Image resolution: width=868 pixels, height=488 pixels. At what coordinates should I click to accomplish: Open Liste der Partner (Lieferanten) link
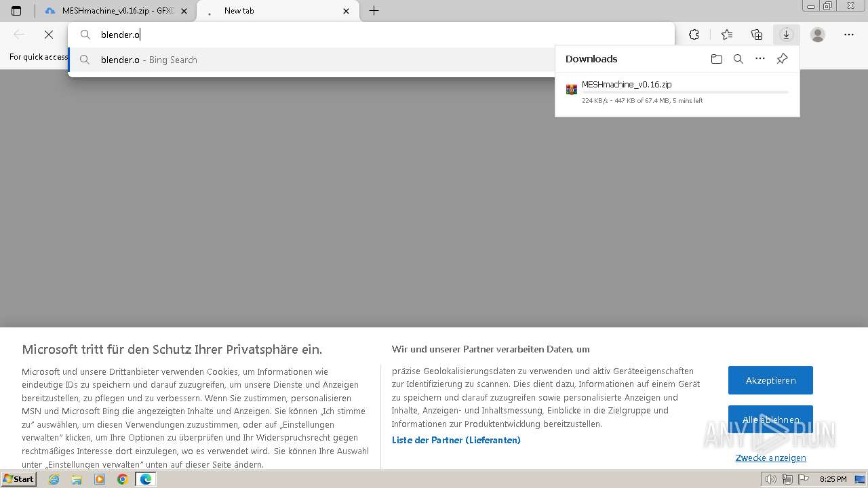tap(456, 440)
